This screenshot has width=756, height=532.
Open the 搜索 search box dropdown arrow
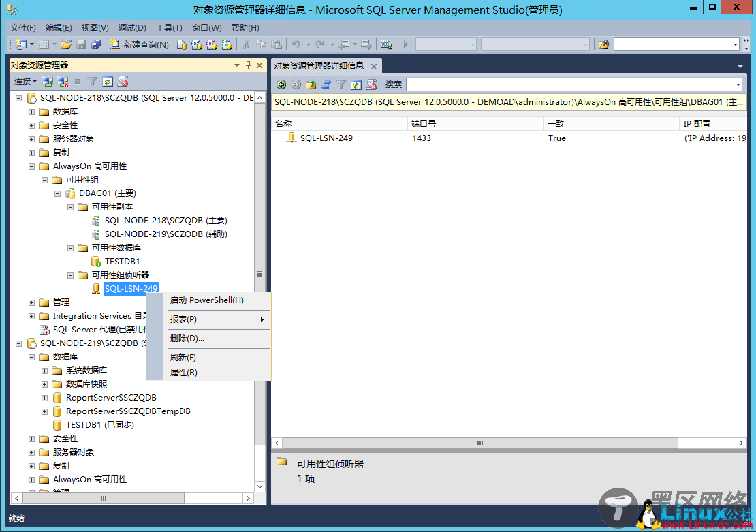tap(738, 84)
